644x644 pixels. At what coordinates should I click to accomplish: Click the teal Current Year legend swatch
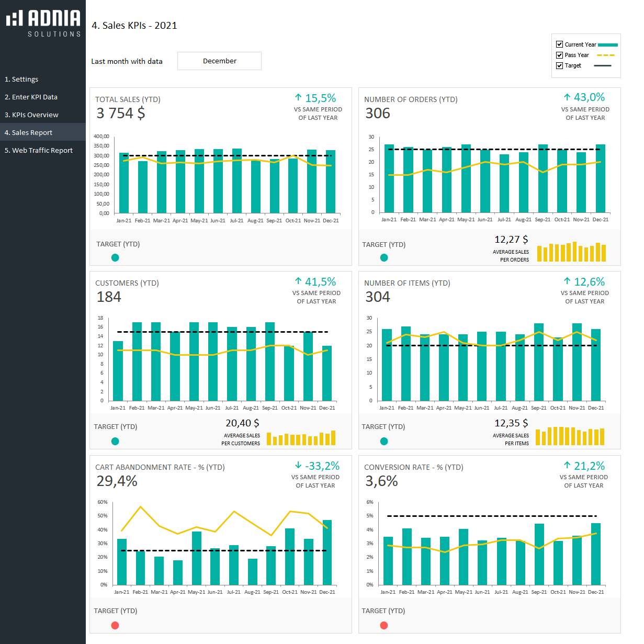tap(607, 45)
